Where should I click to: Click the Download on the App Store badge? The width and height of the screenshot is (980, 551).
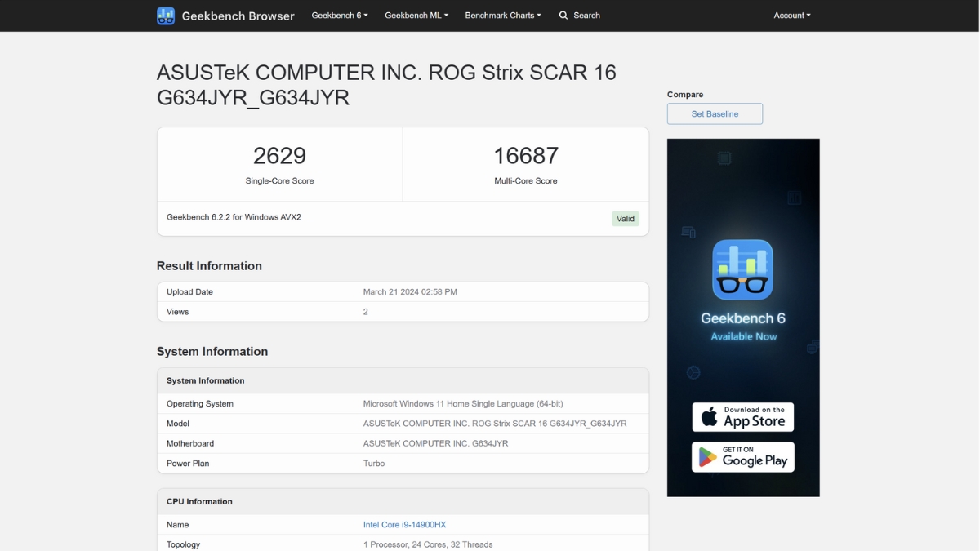(742, 416)
